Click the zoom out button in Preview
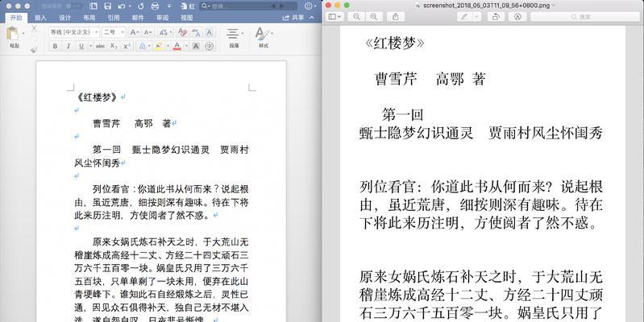This screenshot has width=644, height=322. click(x=356, y=16)
